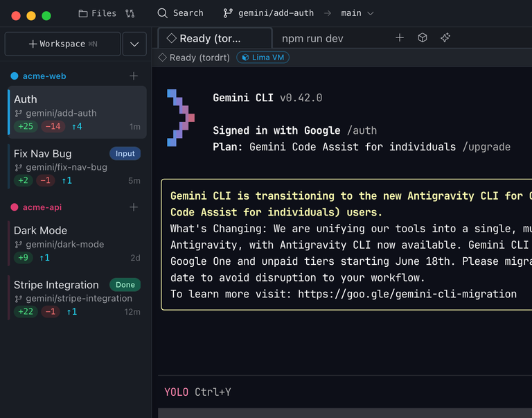This screenshot has height=418, width=532.
Task: Select the Auth workspace
Action: click(78, 112)
